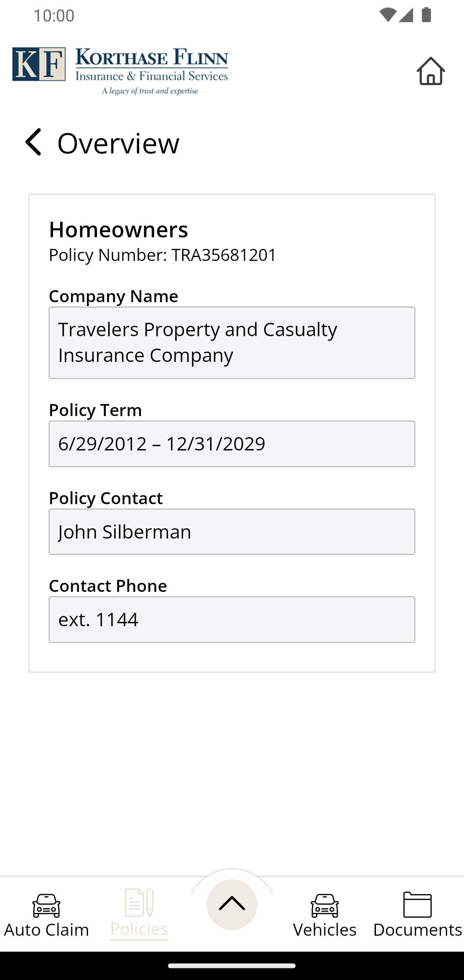This screenshot has height=980, width=464.
Task: Tap the battery status icon
Action: [x=426, y=15]
